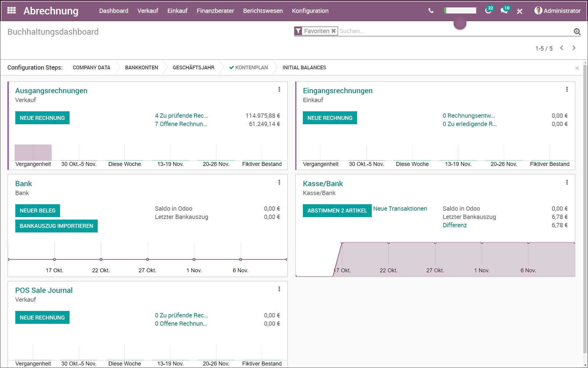Open Kasse/Bank card three-dot menu
This screenshot has height=368, width=588.
pos(567,182)
